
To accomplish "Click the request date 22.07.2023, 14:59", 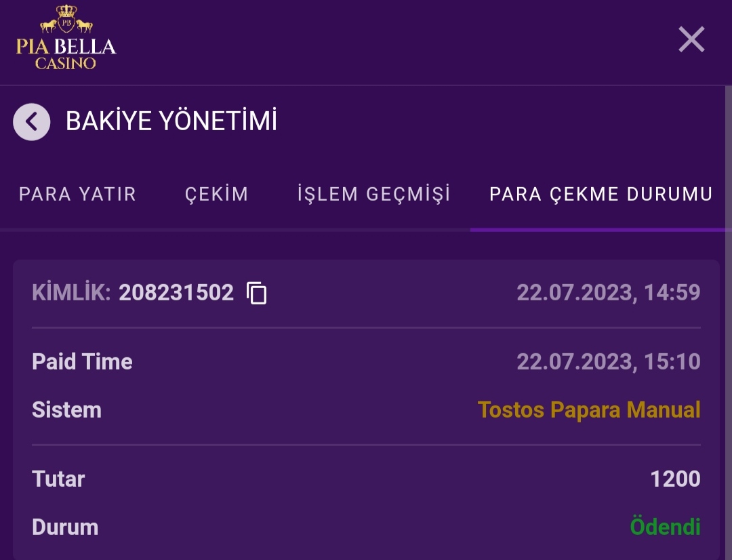I will pyautogui.click(x=608, y=293).
